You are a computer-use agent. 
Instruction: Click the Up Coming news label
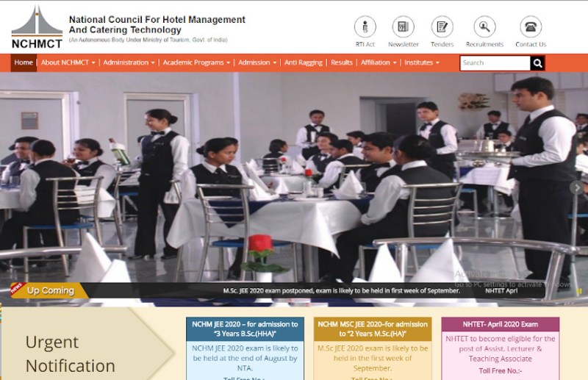pos(50,290)
